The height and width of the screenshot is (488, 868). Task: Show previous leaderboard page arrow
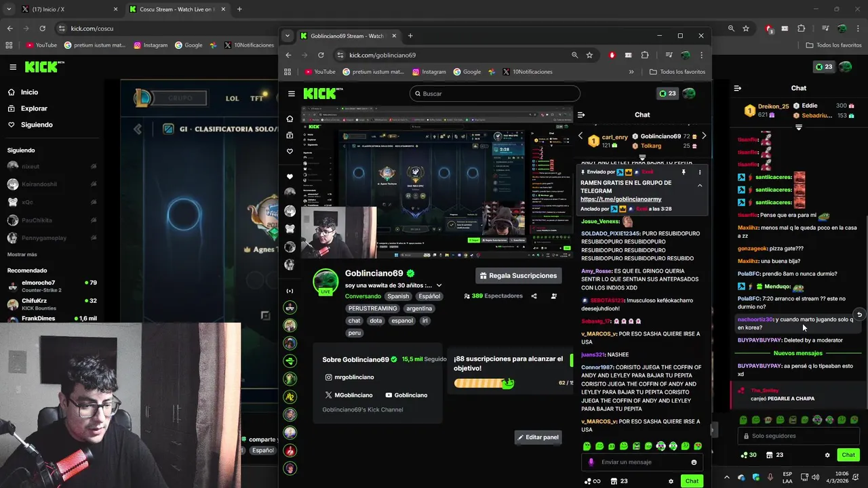coord(580,136)
